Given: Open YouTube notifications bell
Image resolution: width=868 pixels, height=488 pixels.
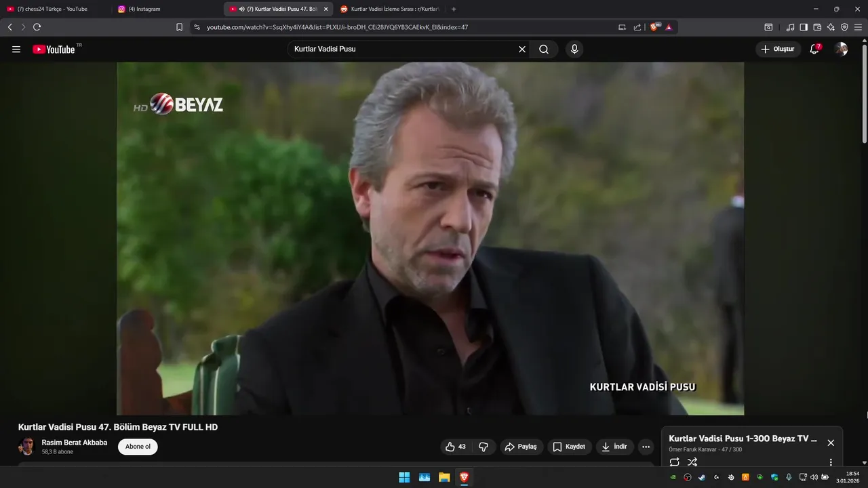Looking at the screenshot, I should (x=814, y=49).
